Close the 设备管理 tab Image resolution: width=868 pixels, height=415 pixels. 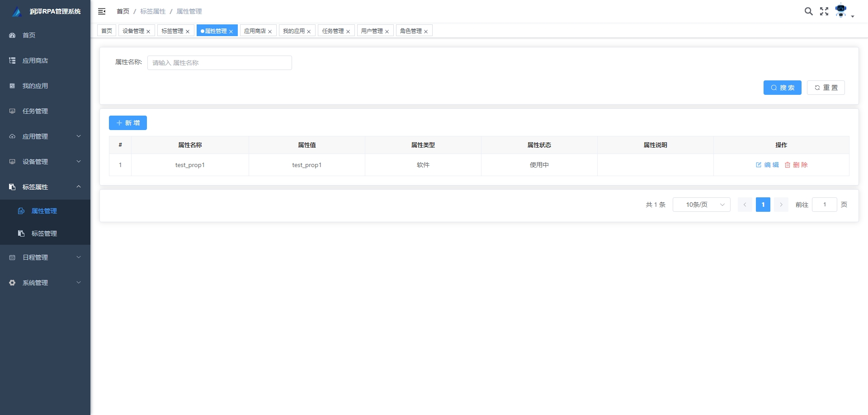click(x=148, y=32)
